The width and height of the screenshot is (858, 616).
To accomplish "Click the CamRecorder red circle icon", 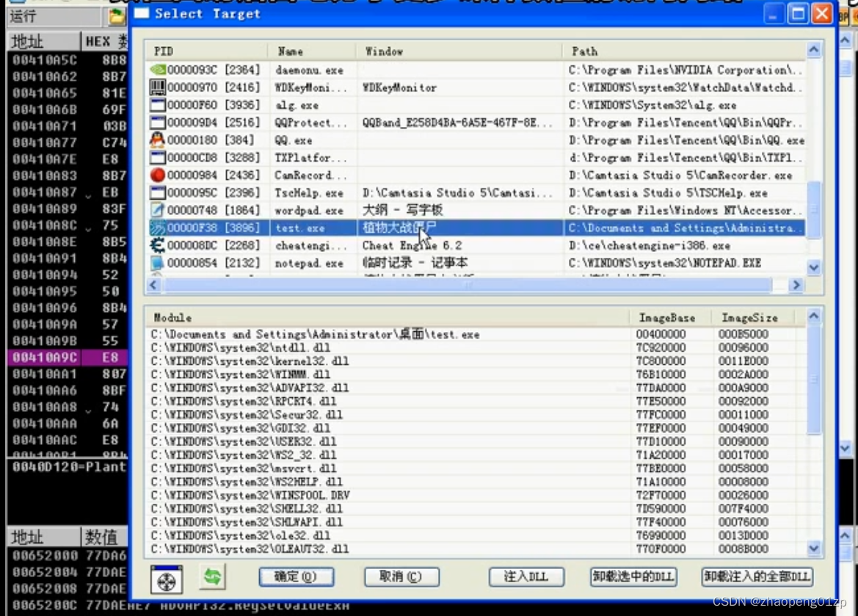I will point(158,175).
